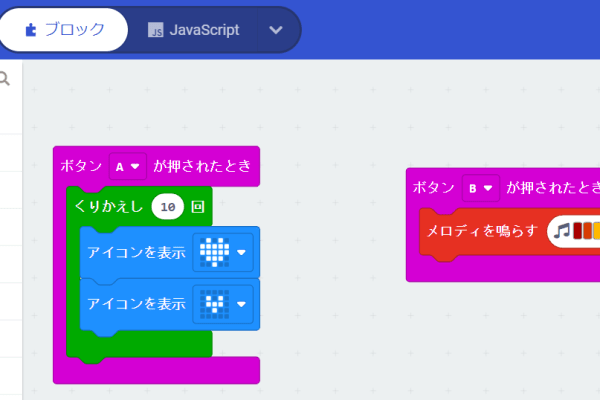Click the colored melody bars in the melody field

(585, 231)
